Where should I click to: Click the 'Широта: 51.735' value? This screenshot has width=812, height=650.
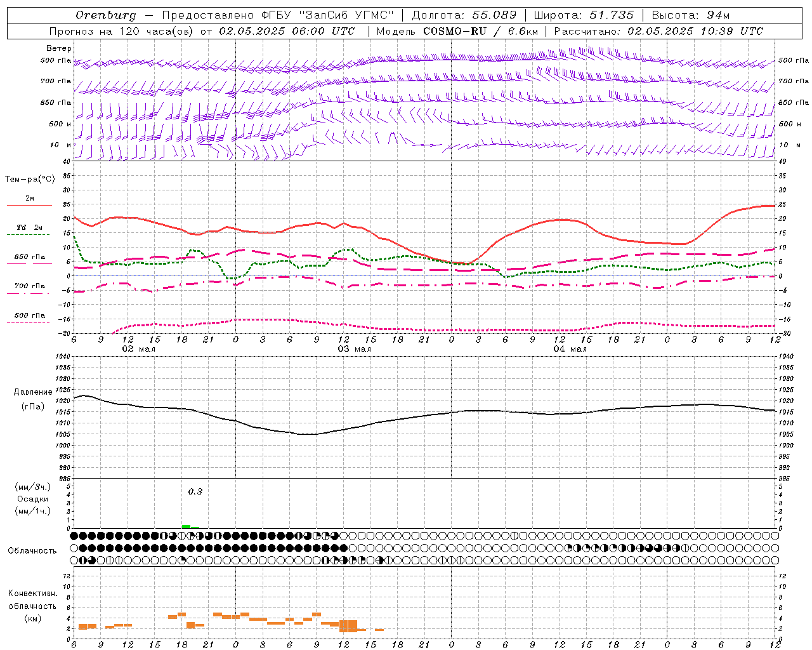click(584, 15)
